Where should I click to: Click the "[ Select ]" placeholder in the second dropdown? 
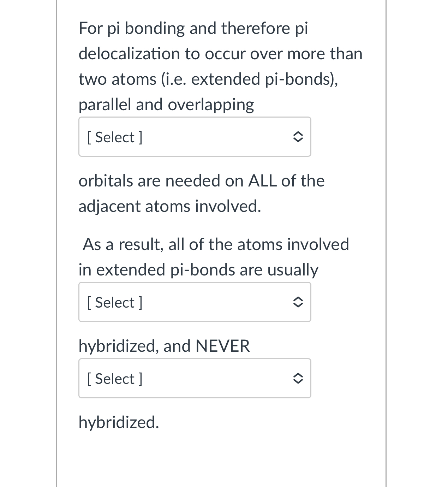[115, 302]
